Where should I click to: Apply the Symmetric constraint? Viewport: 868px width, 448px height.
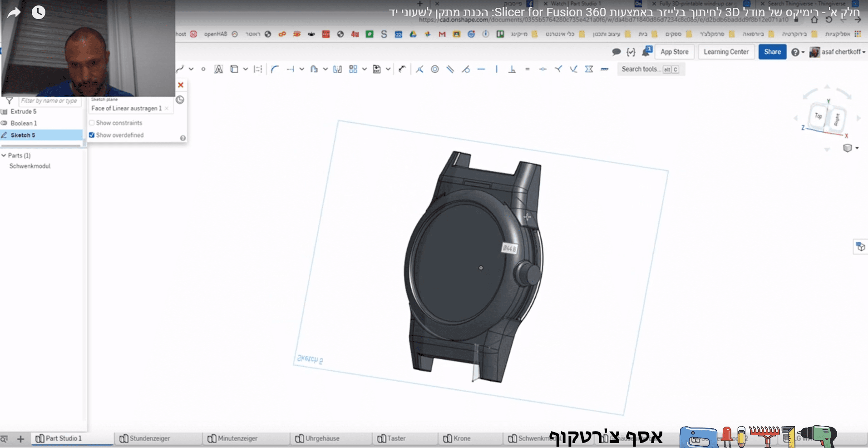(x=589, y=69)
